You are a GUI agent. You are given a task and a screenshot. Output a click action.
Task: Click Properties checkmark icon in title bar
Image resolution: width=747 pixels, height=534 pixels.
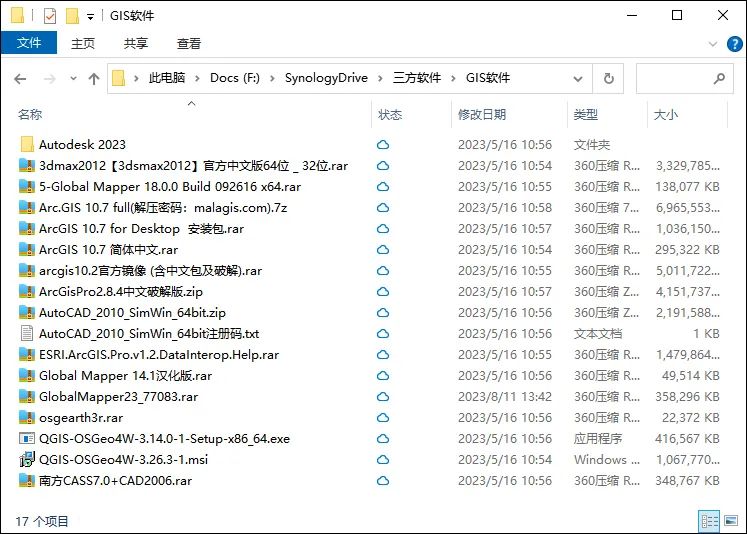[50, 16]
